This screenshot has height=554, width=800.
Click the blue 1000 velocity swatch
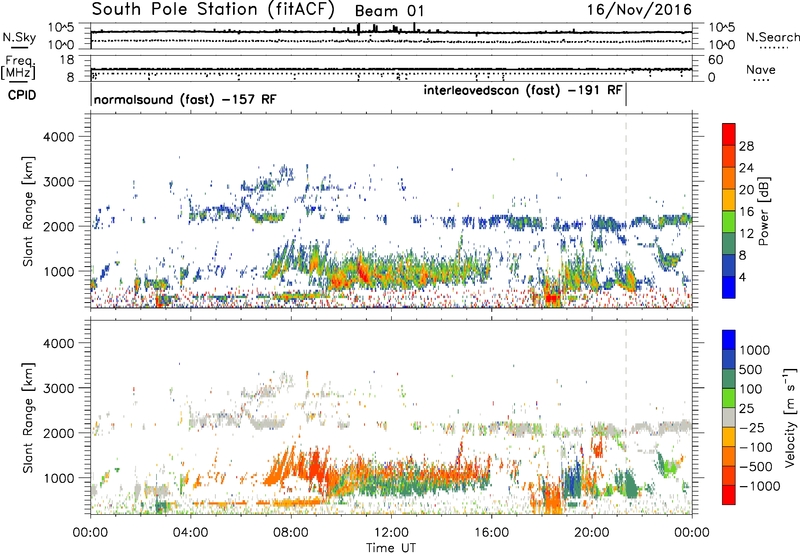pyautogui.click(x=729, y=340)
